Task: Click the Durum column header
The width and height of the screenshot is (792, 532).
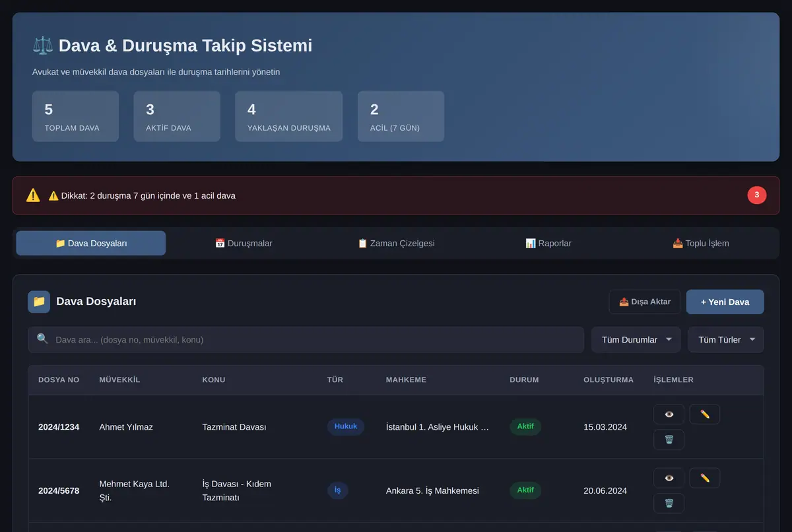Action: tap(524, 380)
